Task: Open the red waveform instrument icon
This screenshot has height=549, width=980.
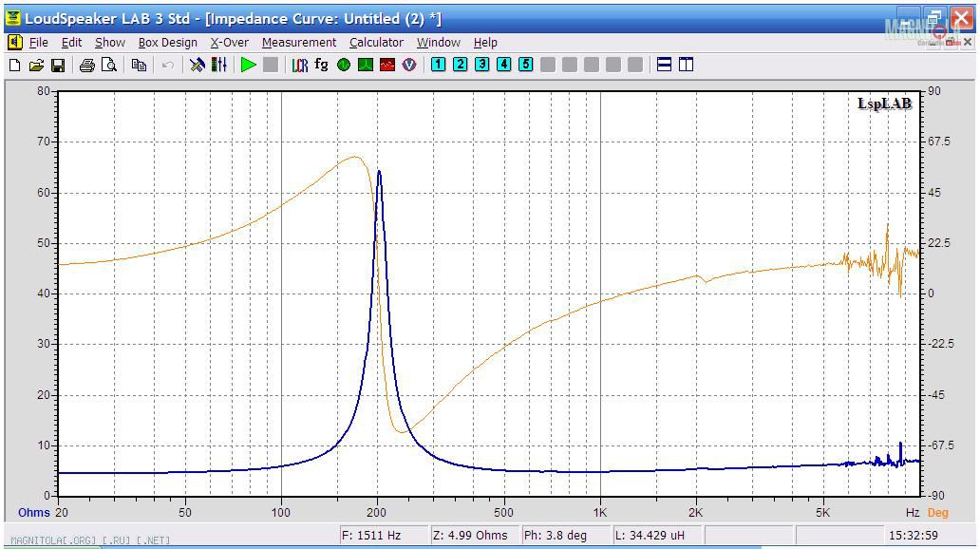Action: click(387, 65)
